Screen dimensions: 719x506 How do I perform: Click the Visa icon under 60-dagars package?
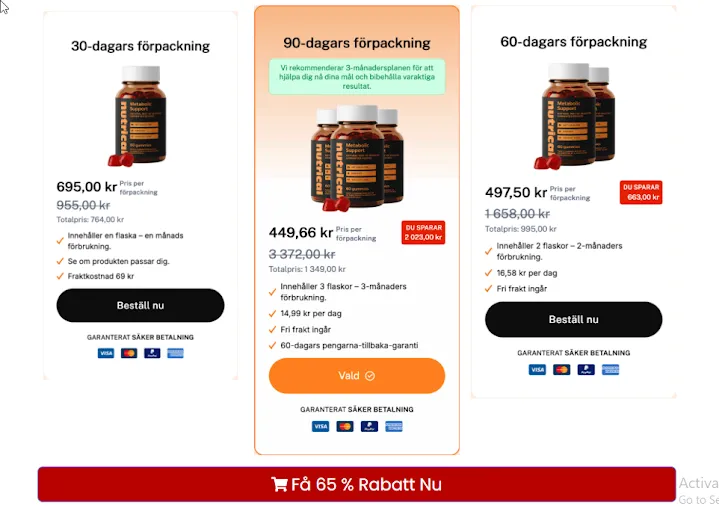(x=537, y=370)
